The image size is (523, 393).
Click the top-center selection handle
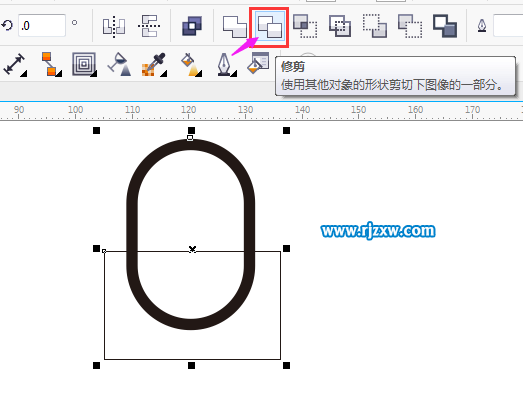(x=191, y=130)
